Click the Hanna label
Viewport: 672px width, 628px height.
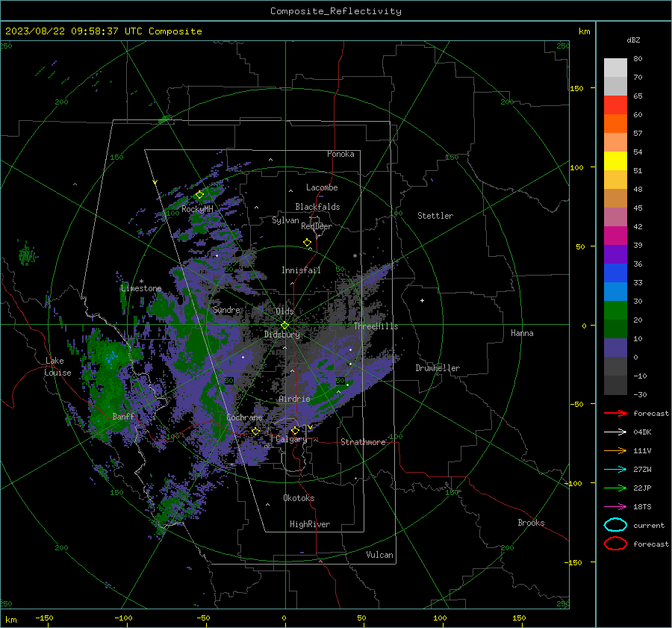pyautogui.click(x=522, y=333)
